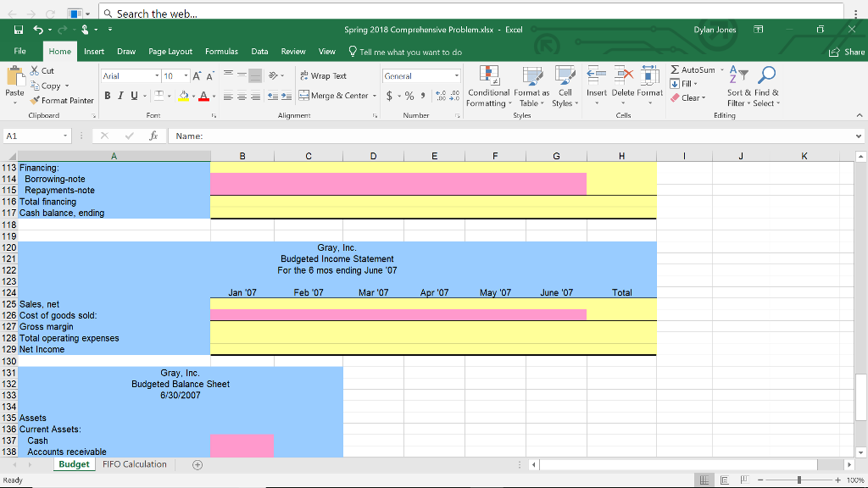Increase font size with larger A icon
Image resolution: width=868 pixels, height=488 pixels.
tap(197, 75)
